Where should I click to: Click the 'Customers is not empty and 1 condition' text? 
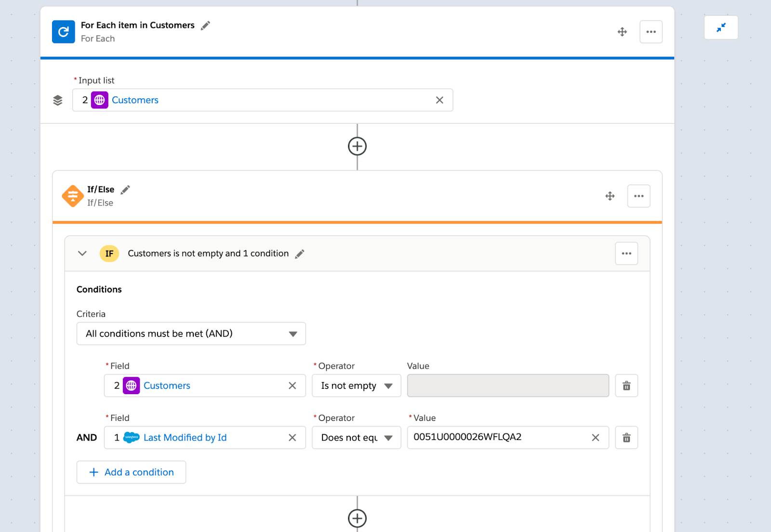(208, 253)
